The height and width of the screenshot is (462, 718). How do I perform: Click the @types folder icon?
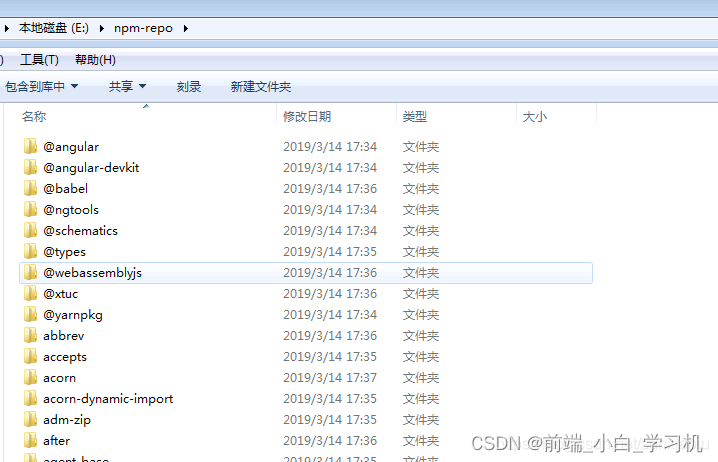pyautogui.click(x=30, y=252)
